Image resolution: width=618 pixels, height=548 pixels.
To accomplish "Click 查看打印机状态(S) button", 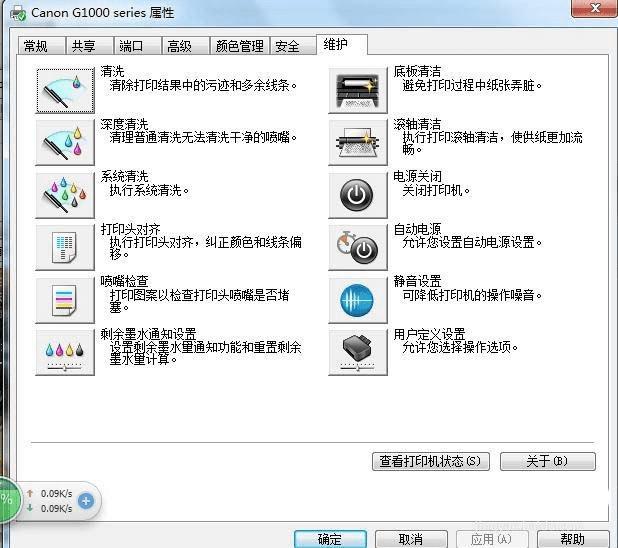I will click(x=431, y=461).
